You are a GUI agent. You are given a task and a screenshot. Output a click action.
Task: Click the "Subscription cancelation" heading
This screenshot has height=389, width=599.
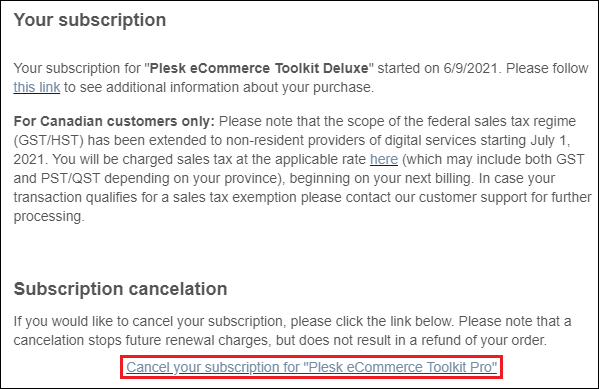coord(120,289)
